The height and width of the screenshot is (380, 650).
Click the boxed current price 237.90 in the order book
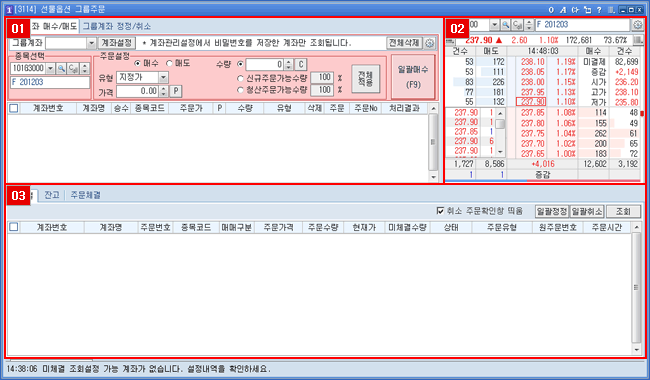tap(531, 102)
